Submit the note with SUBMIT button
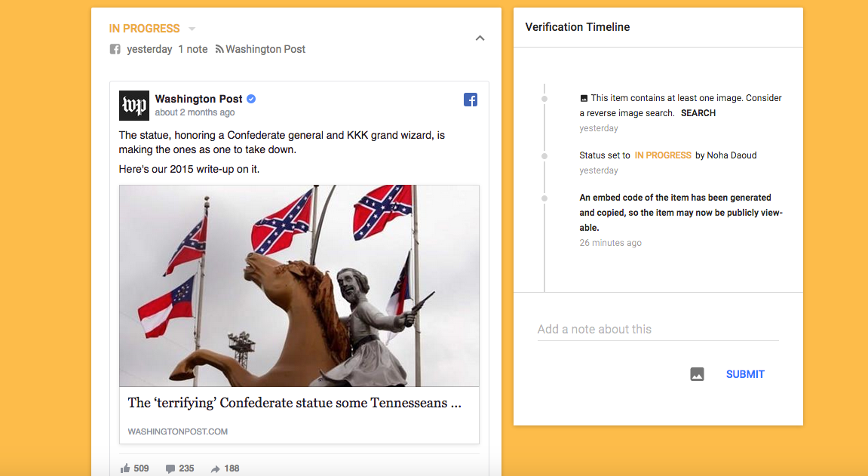Viewport: 868px width, 476px height. click(x=745, y=374)
